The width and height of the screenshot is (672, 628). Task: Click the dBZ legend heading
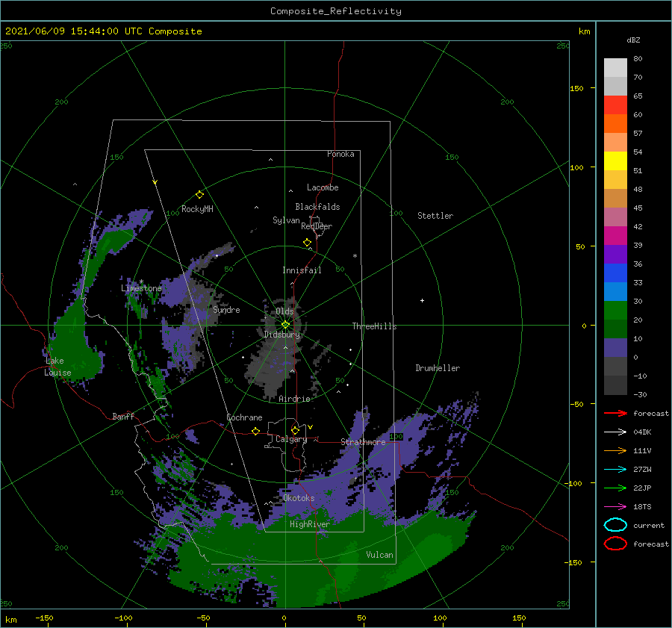click(x=633, y=40)
